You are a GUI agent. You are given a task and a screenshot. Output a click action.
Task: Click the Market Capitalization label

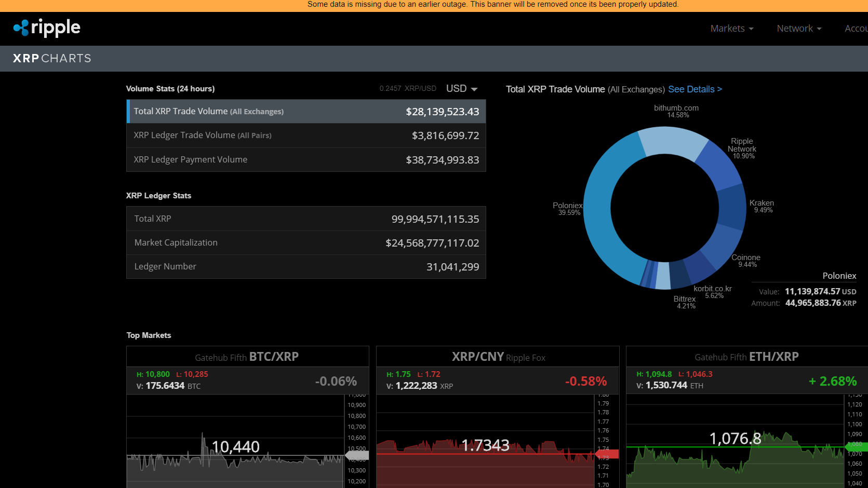[176, 242]
